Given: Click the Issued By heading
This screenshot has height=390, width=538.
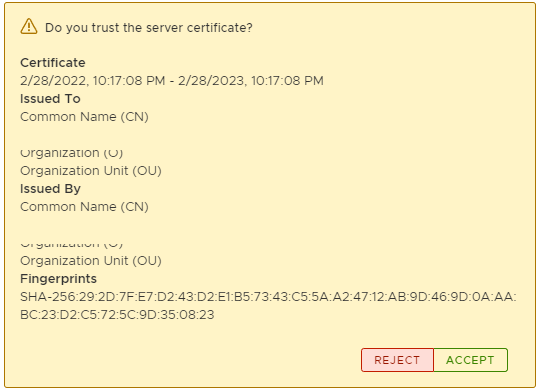Looking at the screenshot, I should (x=50, y=189).
